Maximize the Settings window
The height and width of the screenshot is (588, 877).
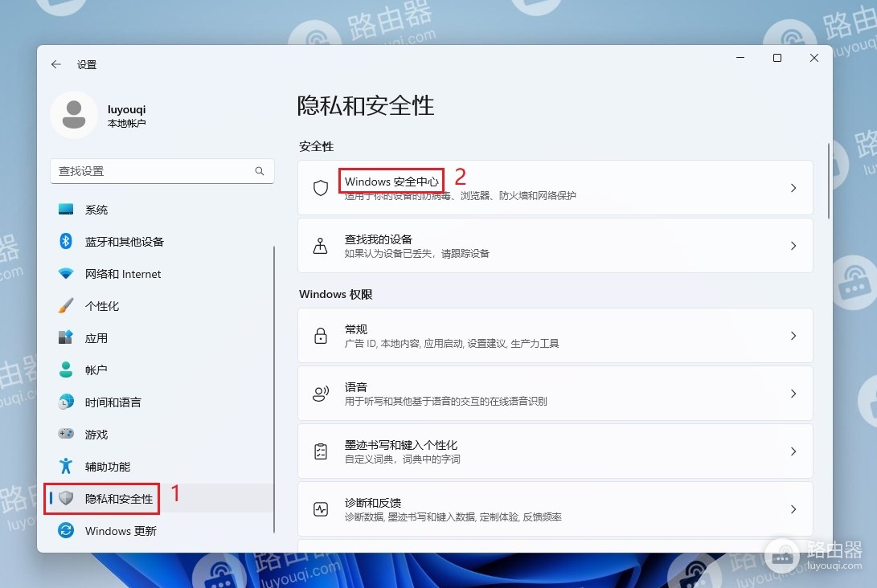point(777,58)
